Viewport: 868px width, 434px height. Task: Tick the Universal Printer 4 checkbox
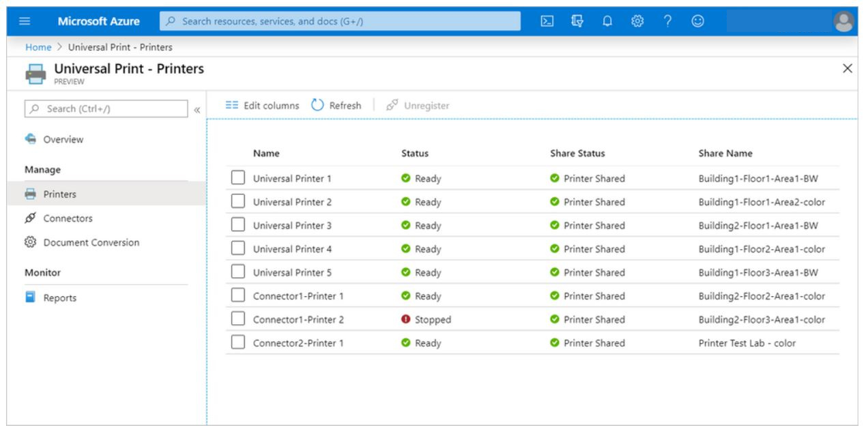click(x=237, y=249)
